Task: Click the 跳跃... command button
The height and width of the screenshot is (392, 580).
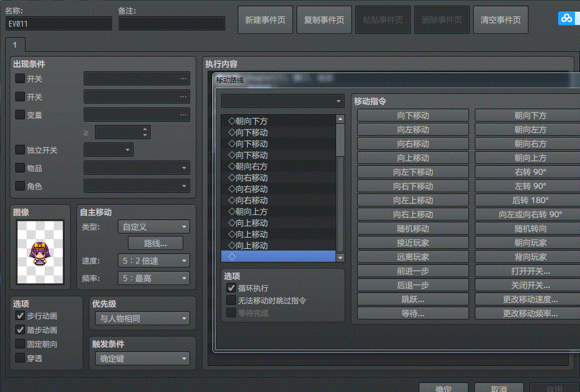Action: tap(413, 299)
